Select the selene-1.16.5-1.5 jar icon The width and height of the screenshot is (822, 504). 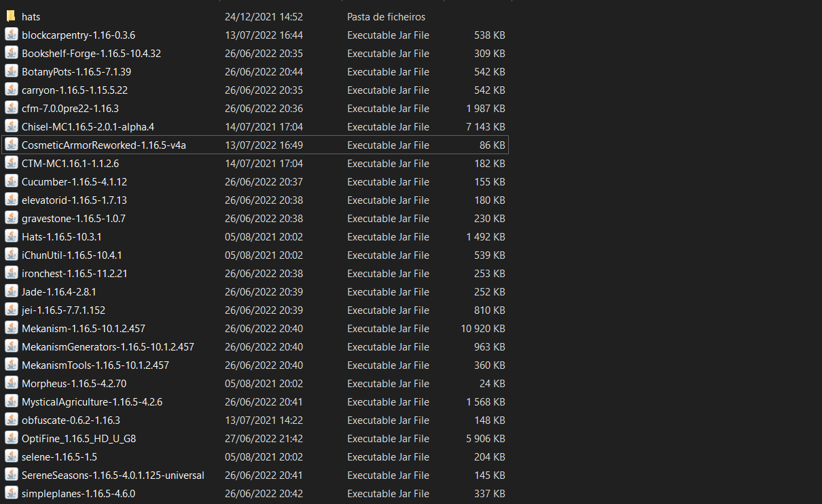click(11, 456)
